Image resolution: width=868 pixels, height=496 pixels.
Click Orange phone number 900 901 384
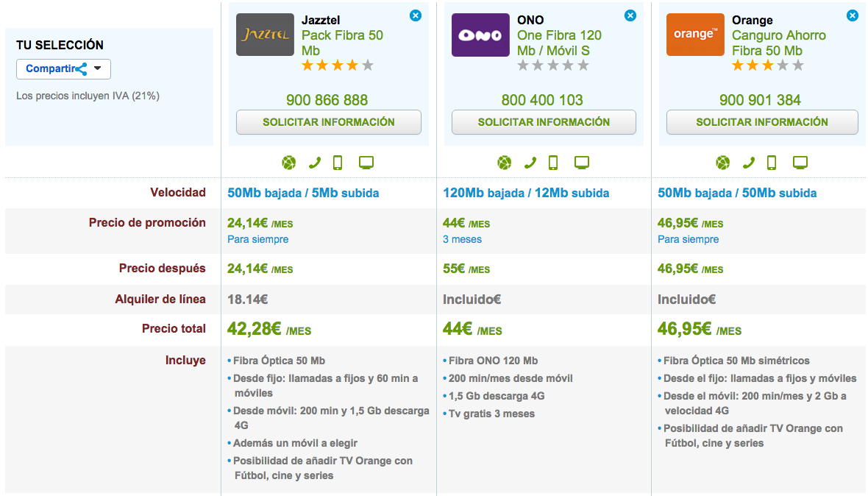pyautogui.click(x=760, y=100)
